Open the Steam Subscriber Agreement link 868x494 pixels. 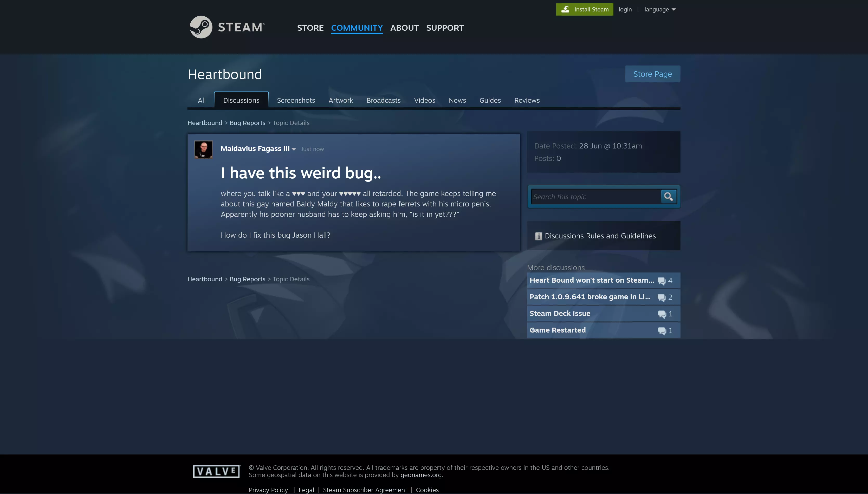(x=365, y=490)
